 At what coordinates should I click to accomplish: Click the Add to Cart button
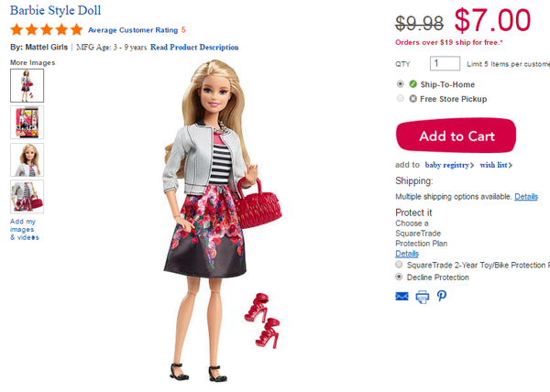(x=456, y=136)
